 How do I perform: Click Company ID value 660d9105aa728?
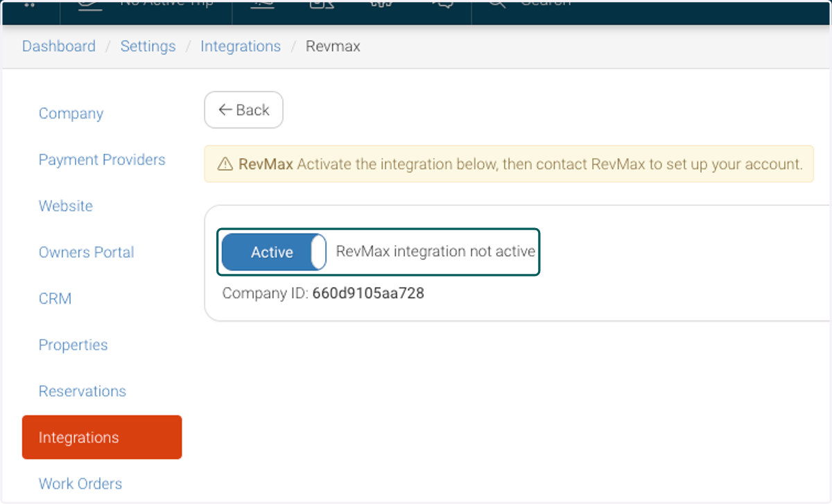[x=368, y=293]
